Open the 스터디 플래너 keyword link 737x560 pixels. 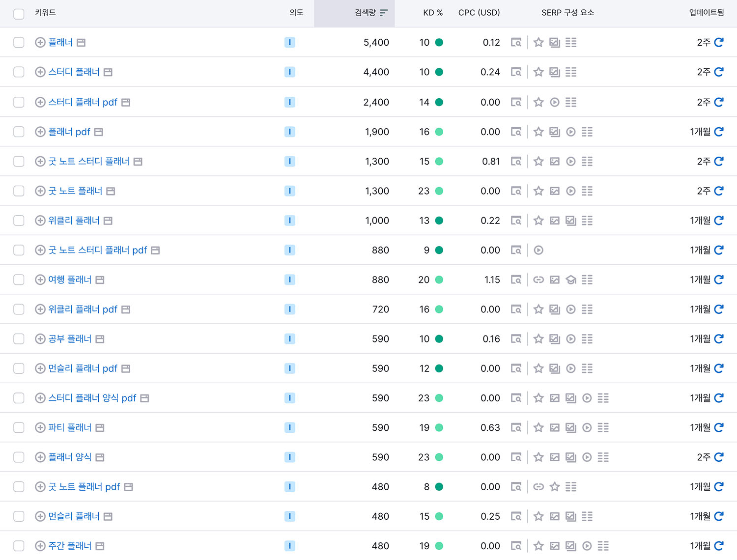coord(74,72)
